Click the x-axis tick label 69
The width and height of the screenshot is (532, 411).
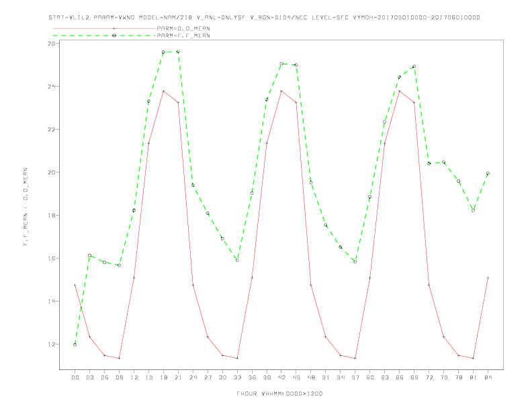[x=414, y=377]
